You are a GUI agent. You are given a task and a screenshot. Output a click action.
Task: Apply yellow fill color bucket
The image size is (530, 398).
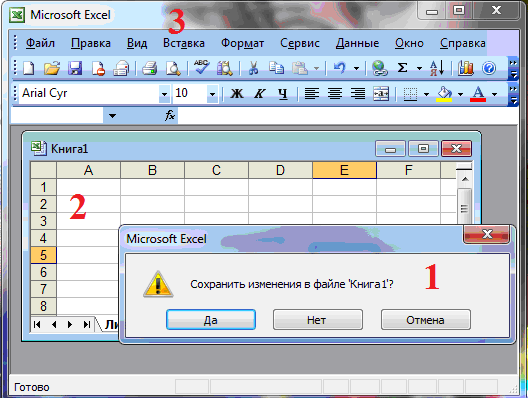pyautogui.click(x=444, y=94)
